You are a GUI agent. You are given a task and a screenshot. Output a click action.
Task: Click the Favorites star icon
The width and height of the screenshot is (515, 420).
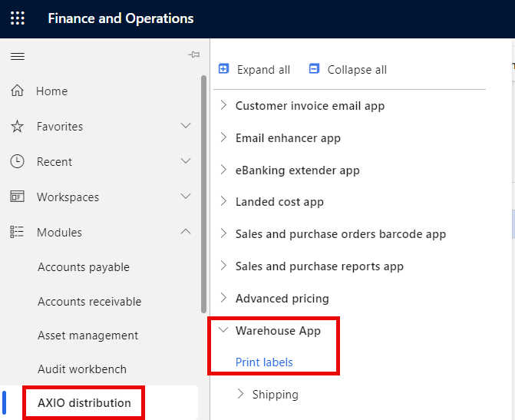[x=17, y=127]
